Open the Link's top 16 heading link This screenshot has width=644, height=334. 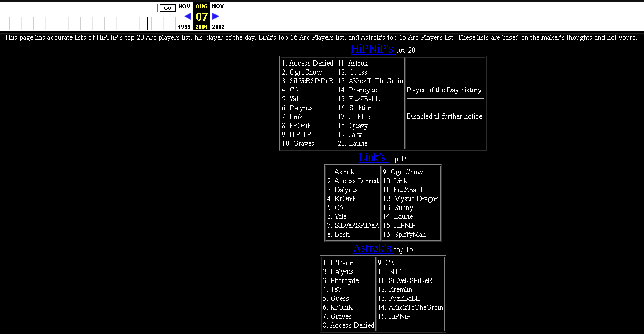click(373, 158)
